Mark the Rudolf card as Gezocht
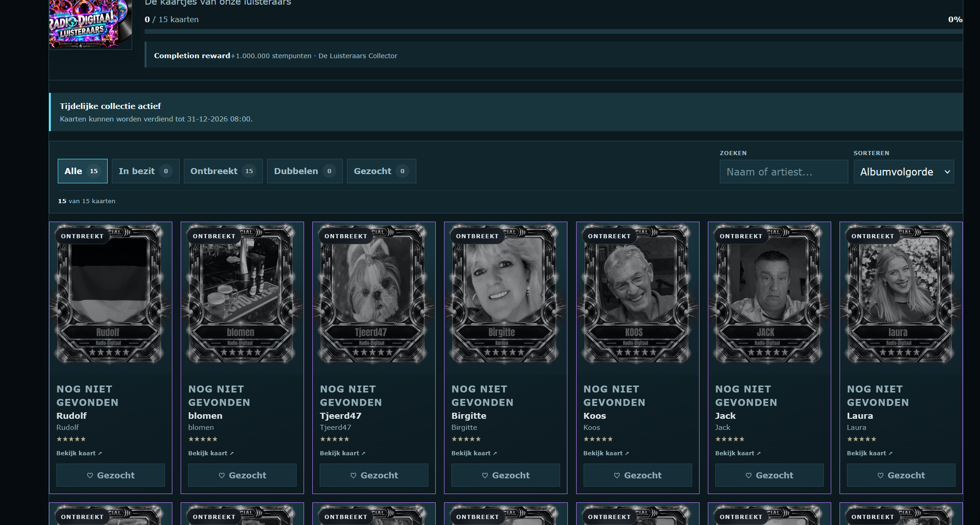This screenshot has height=525, width=980. [110, 475]
